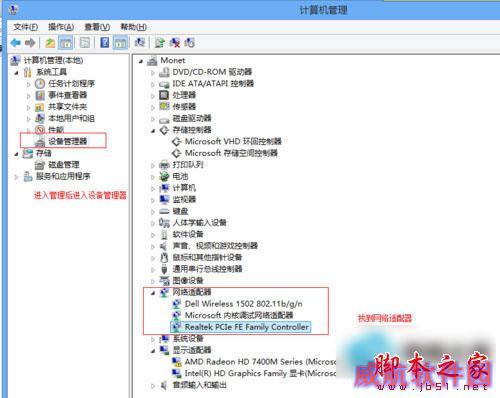Select Dell Wireless 1502 802.11b/g/n adapter
The width and height of the screenshot is (500, 398).
243,304
